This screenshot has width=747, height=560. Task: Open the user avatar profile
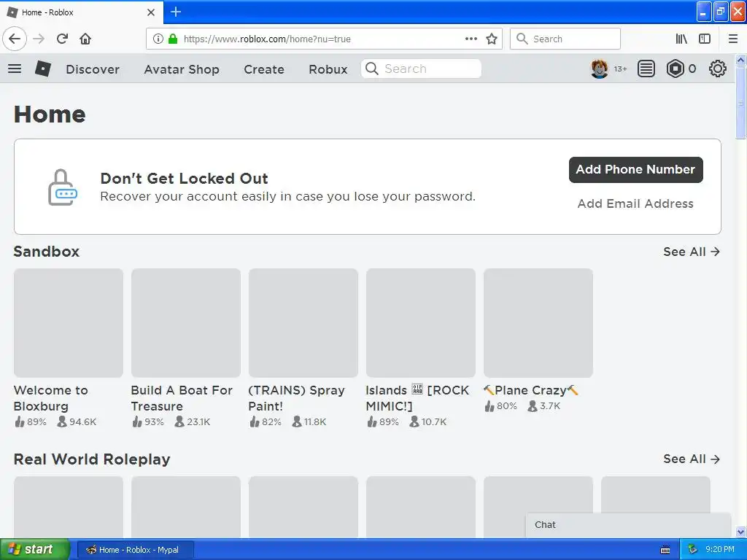pyautogui.click(x=600, y=69)
